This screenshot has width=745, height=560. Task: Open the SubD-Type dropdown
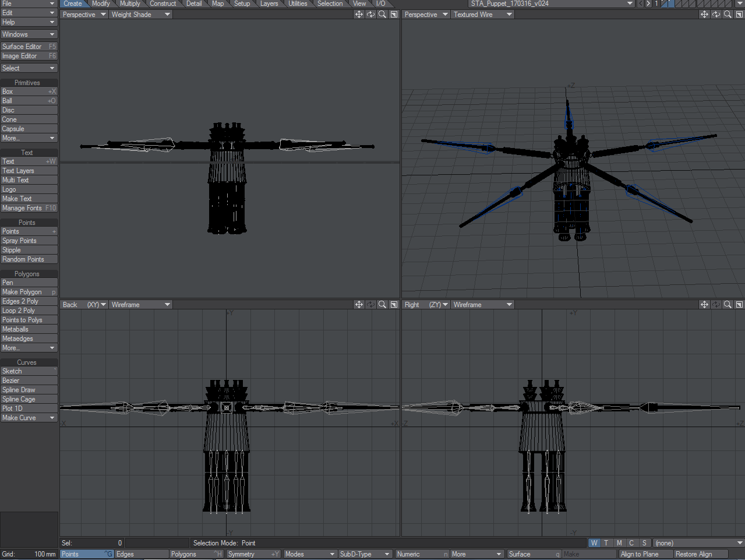[x=365, y=554]
